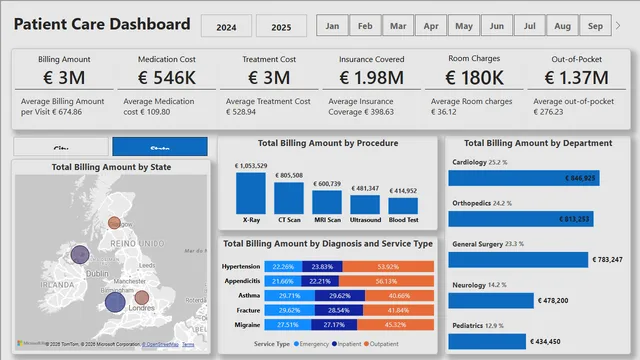The image size is (640, 360).
Task: Click the € 434,450 Pediatrics value
Action: 545,341
